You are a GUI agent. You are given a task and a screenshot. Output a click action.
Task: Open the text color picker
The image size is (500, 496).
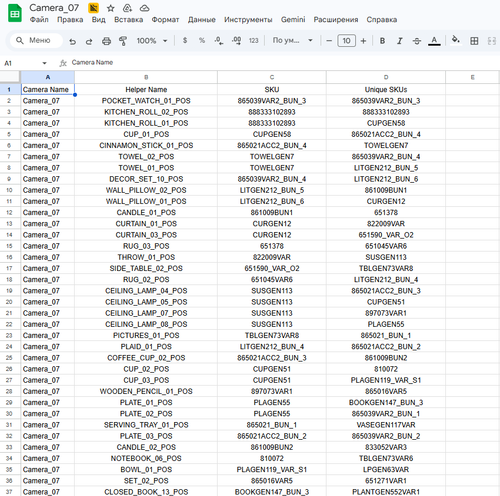click(434, 41)
